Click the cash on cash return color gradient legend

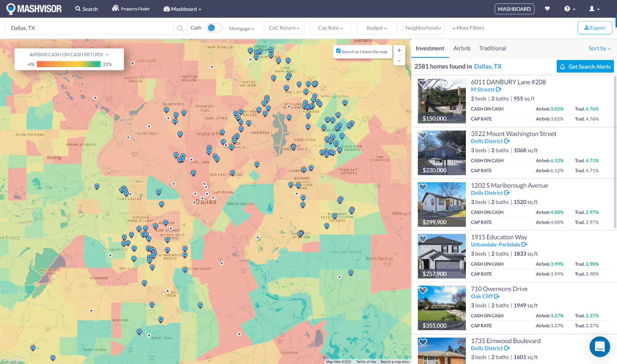click(x=69, y=64)
